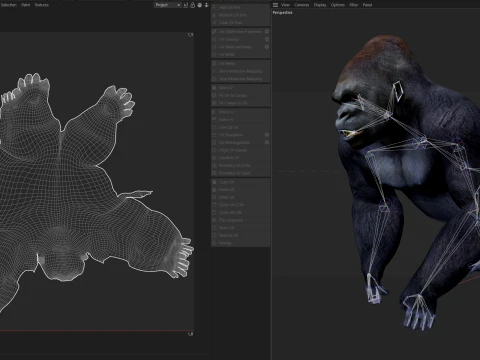Viewport: 480px width, 360px height.
Task: Open the Filter menu
Action: 354,5
